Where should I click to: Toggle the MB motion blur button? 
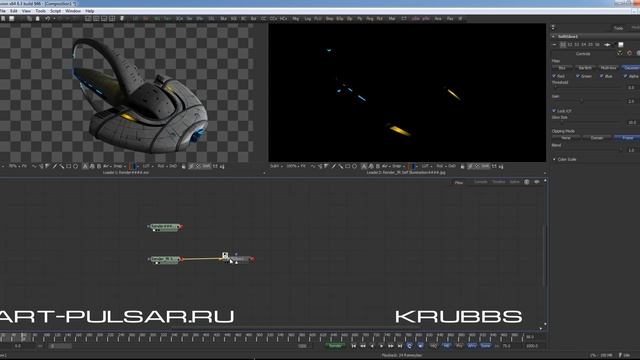tap(447, 346)
